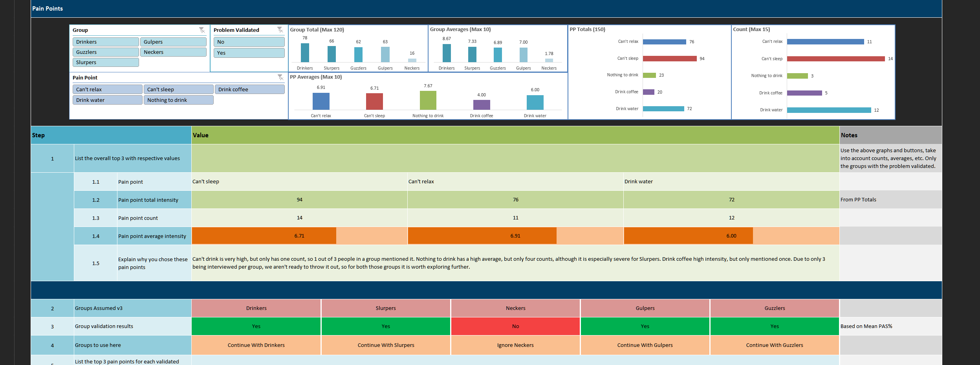Filter by Drink water pain point
The width and height of the screenshot is (980, 365).
[x=108, y=100]
